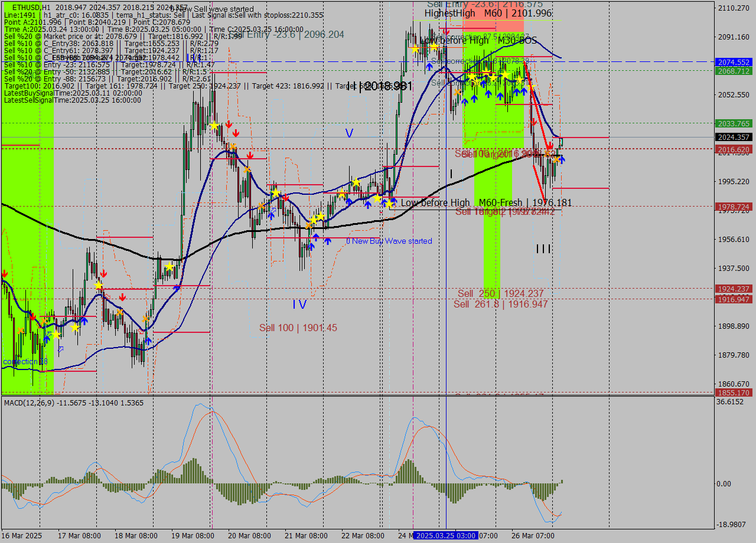Screen dimensions: 756x543
Task: Click the black 'I I I' wave marker
Action: pyautogui.click(x=543, y=249)
